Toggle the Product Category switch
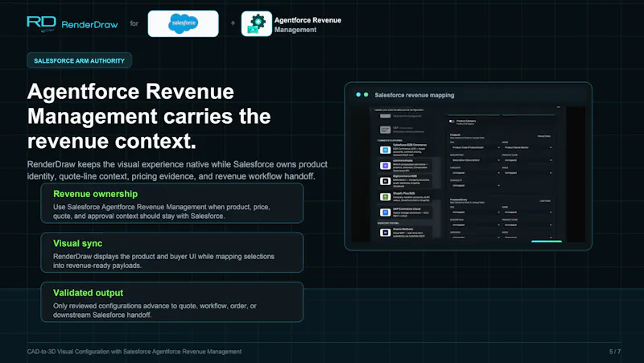The image size is (644, 363). click(452, 122)
